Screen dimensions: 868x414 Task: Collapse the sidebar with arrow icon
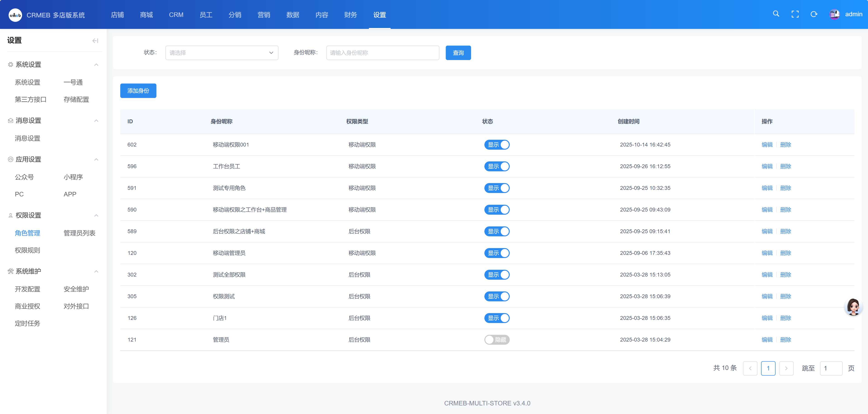pos(95,41)
